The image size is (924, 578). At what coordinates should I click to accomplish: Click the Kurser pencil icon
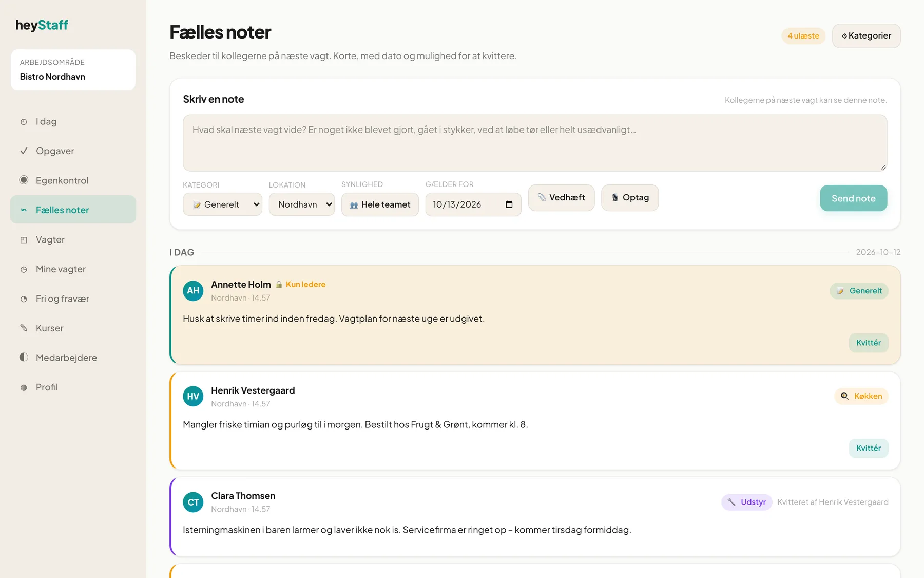tap(24, 328)
